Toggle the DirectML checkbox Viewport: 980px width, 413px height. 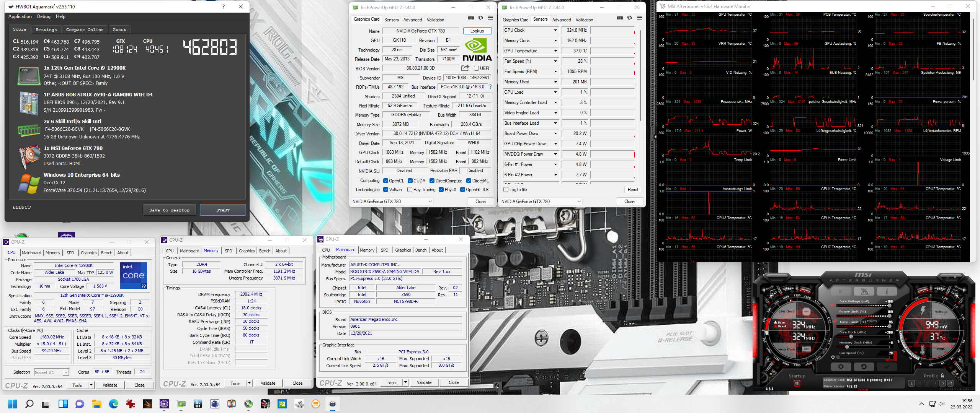[469, 181]
